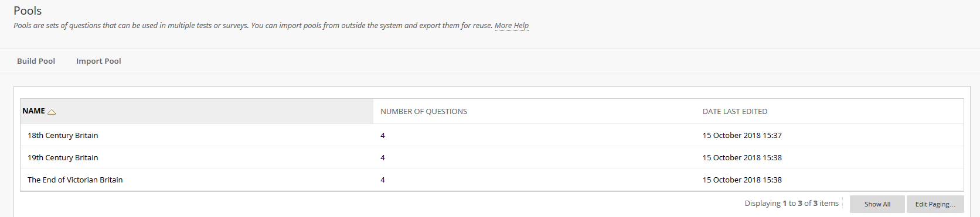The height and width of the screenshot is (217, 980).
Task: Click question count 4 for 19th Century Britain
Action: coord(383,157)
